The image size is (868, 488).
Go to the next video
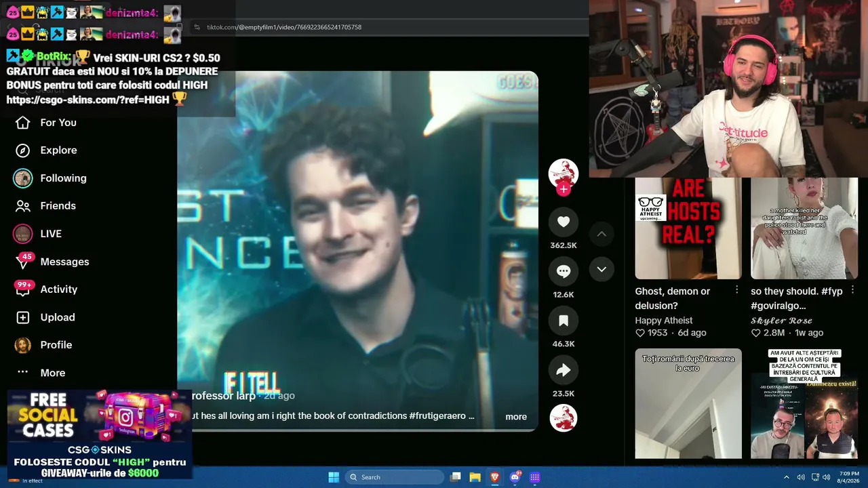coord(601,269)
